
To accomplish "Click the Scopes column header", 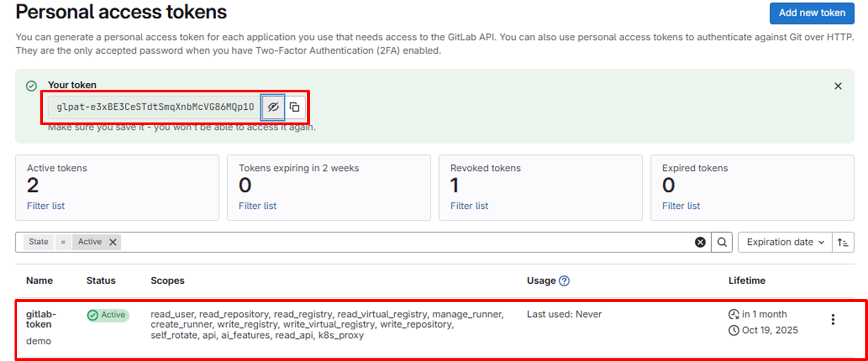I will point(167,280).
